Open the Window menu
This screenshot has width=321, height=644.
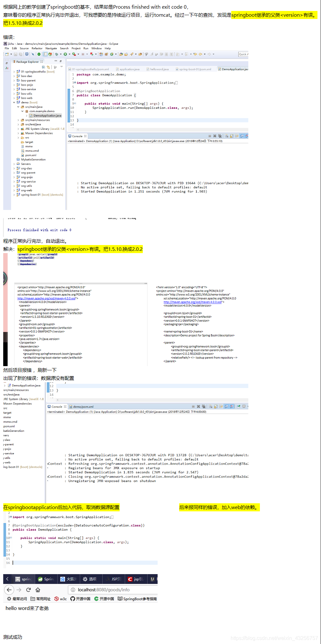pos(96,48)
